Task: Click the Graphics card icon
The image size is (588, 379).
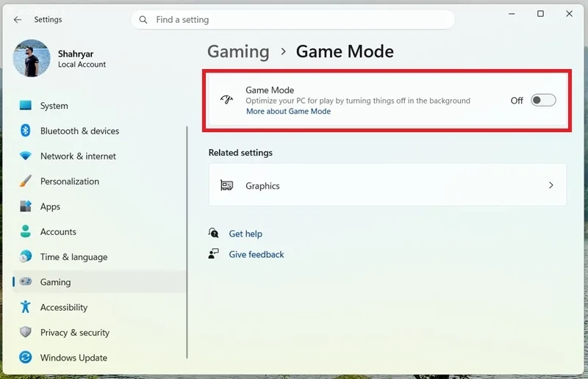Action: pyautogui.click(x=226, y=185)
